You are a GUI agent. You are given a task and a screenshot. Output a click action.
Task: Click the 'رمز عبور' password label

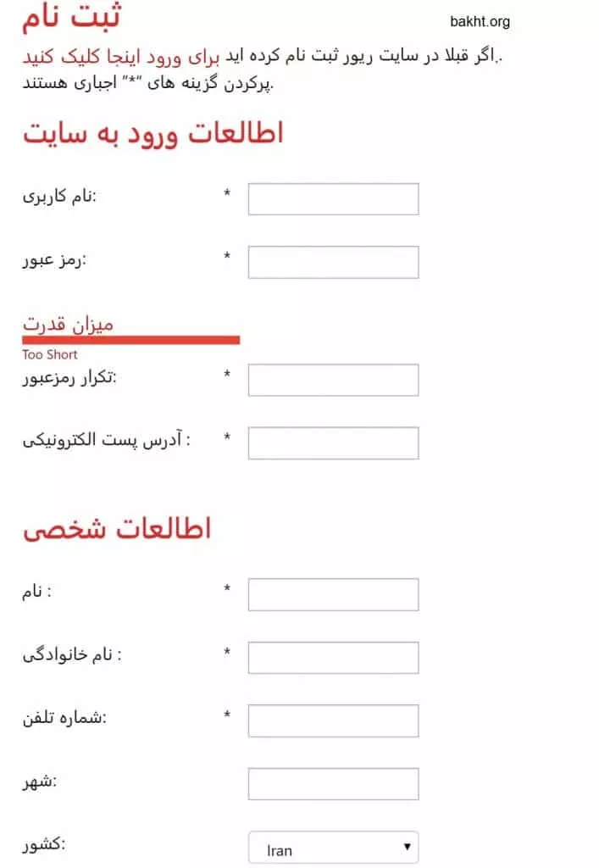tap(55, 259)
